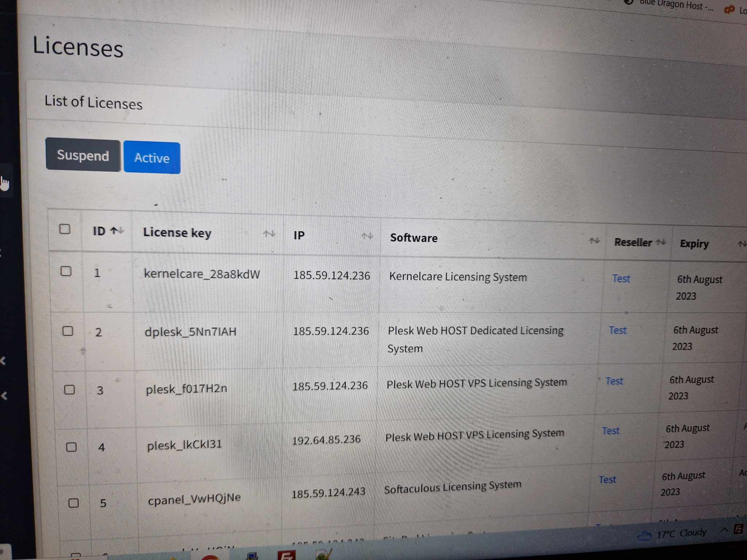The image size is (747, 560).
Task: Click the FileZilla system tray icon
Action: tap(739, 529)
